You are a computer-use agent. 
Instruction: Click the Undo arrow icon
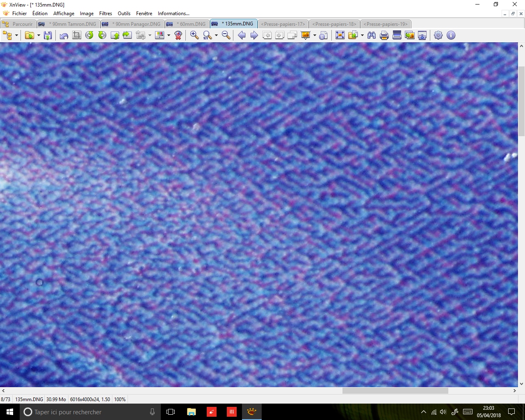[x=64, y=36]
